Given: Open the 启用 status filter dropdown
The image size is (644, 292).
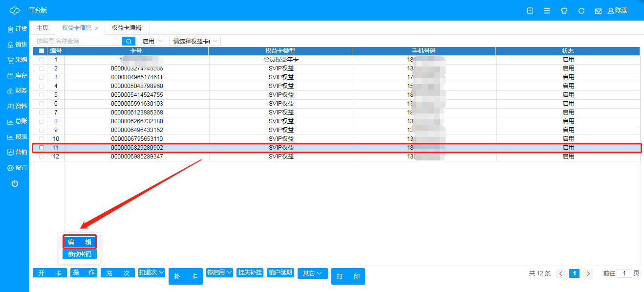Looking at the screenshot, I should point(152,41).
